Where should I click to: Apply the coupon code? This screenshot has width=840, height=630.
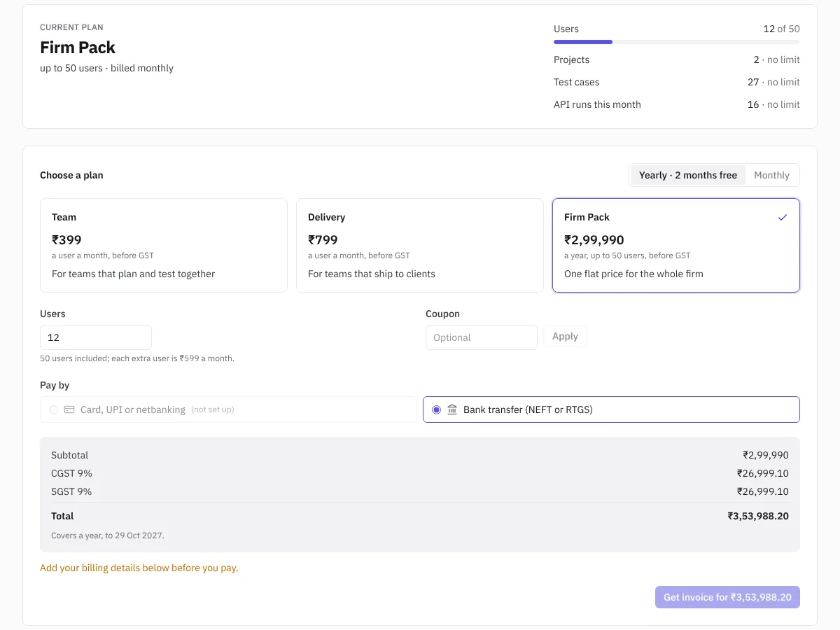tap(565, 337)
